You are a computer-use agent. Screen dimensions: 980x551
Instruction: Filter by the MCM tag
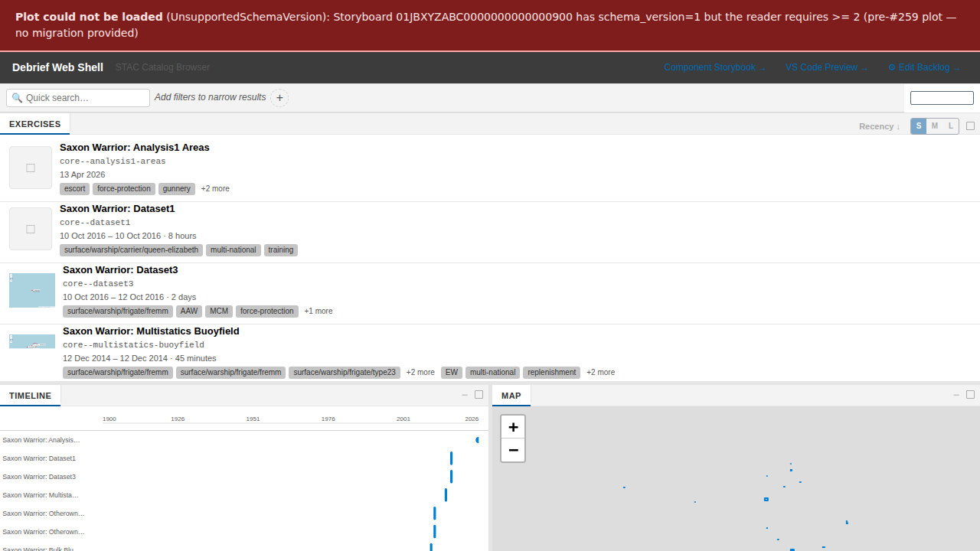pos(219,311)
